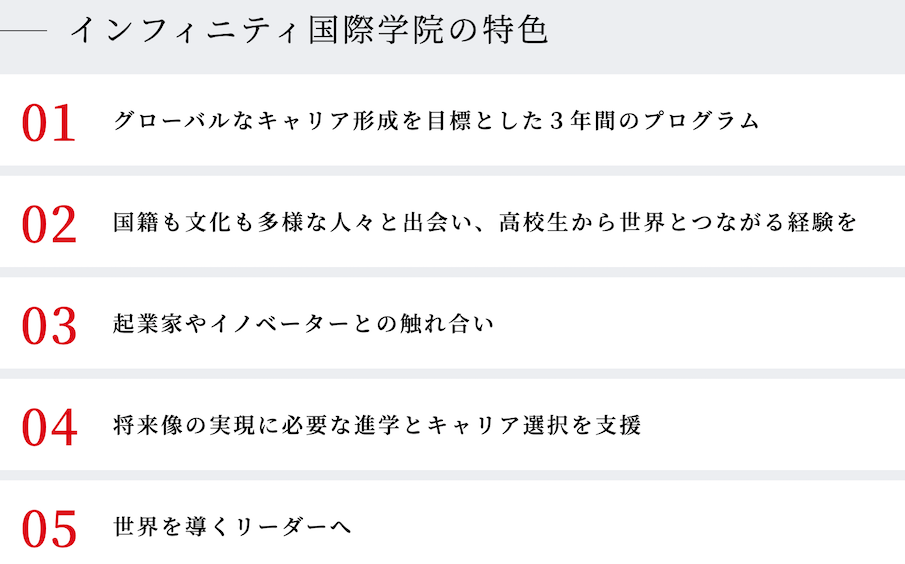Open 起業家やイノベーターとの触れ合い feature
This screenshot has height=564, width=905.
point(452,323)
